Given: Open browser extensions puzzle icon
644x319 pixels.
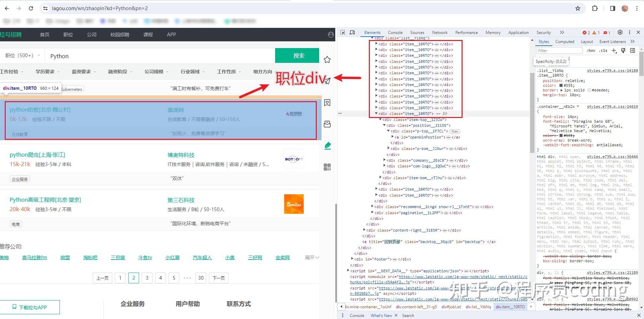Looking at the screenshot, I should coord(595,8).
